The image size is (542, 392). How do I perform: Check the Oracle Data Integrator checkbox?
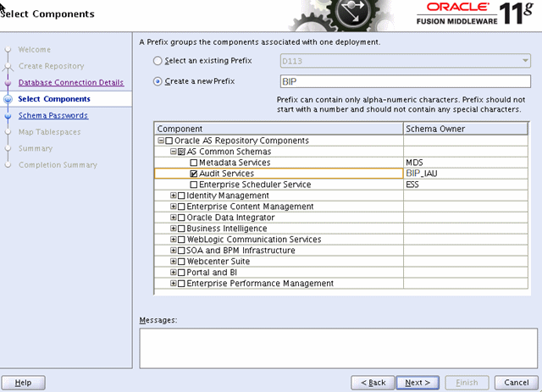coord(181,218)
